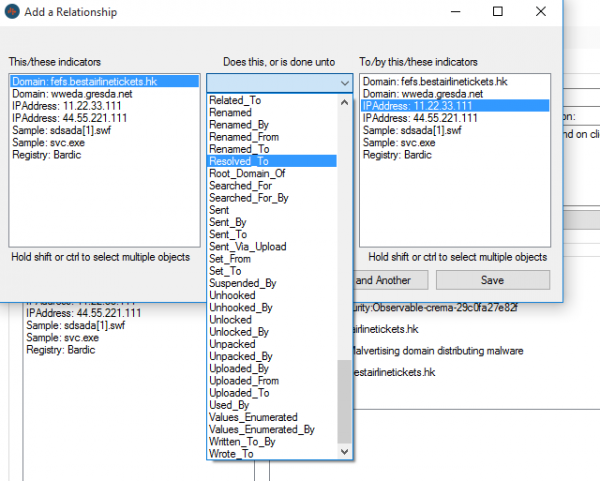Select the Wrote_To relationship entry
Viewport: 600px width, 481px height.
tap(272, 454)
